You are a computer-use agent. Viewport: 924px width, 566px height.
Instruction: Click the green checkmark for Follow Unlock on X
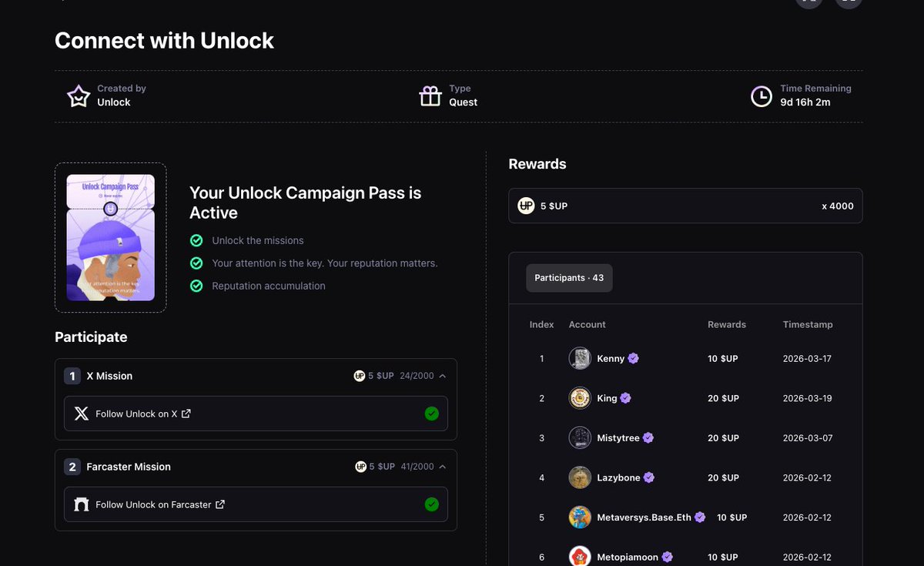tap(432, 414)
